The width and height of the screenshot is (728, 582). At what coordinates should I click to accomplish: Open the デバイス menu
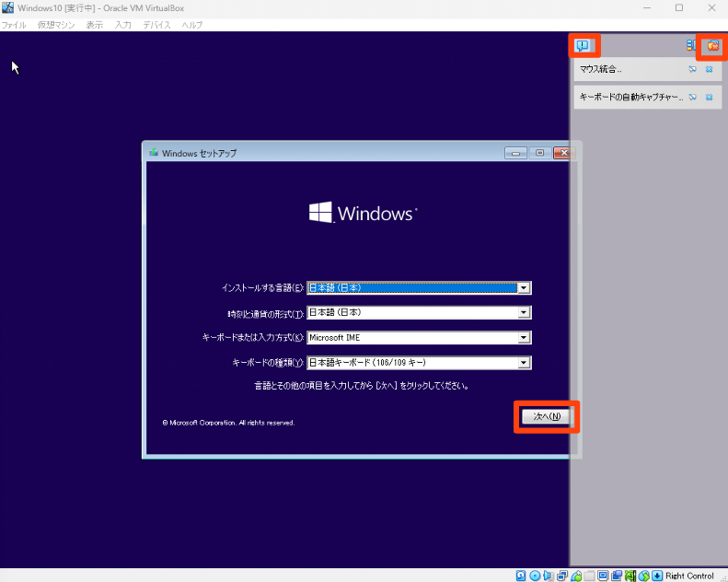(157, 25)
